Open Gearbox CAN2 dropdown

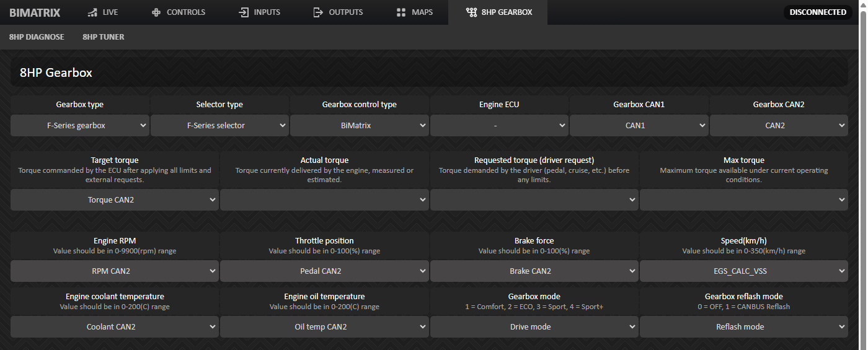click(779, 126)
